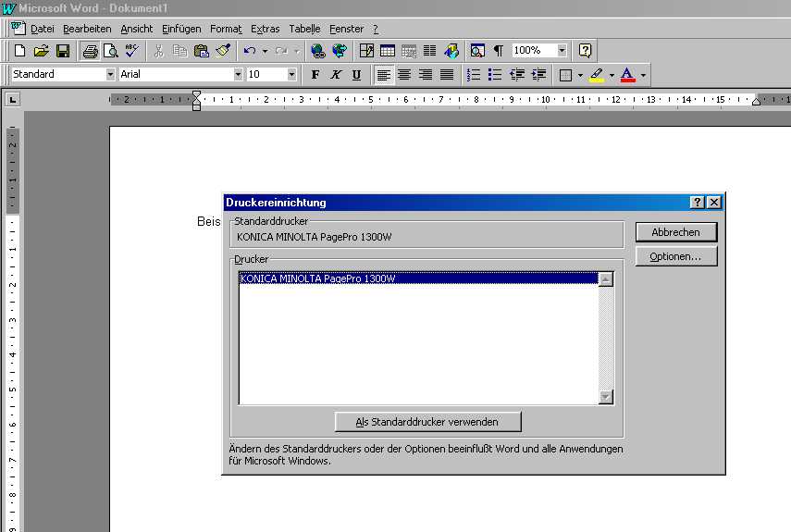This screenshot has height=532, width=791.
Task: Click the Print toolbar icon
Action: 91,51
